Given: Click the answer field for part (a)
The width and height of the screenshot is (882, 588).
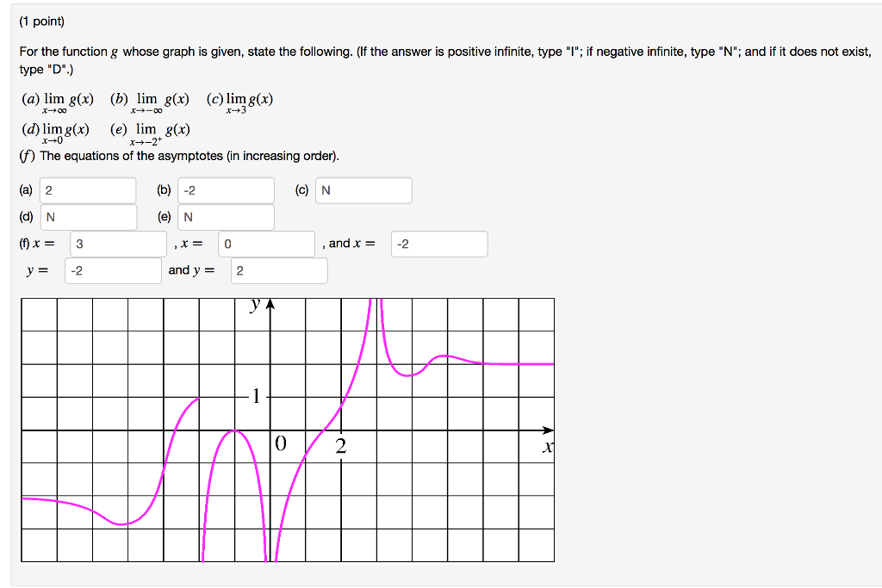Looking at the screenshot, I should (88, 190).
